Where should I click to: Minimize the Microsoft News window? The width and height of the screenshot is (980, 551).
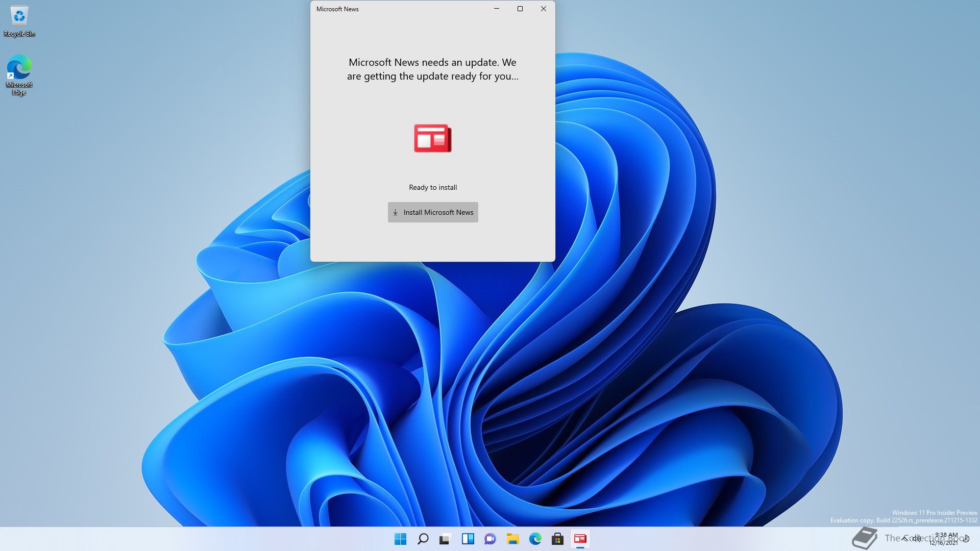click(x=497, y=9)
